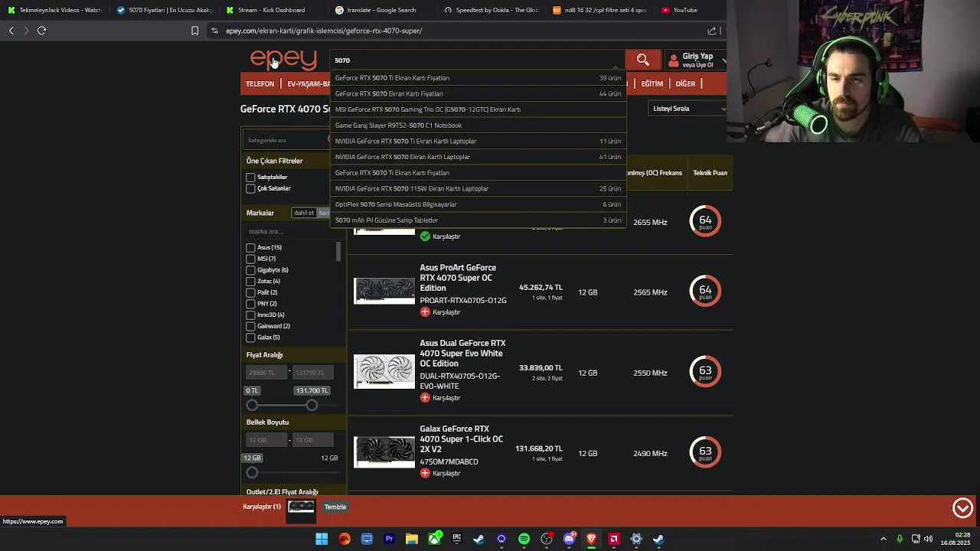Select suggestion OptiPlex 5070 Serisi Masaüstü Bilgisayarlar
This screenshot has height=551, width=980.
click(x=478, y=204)
